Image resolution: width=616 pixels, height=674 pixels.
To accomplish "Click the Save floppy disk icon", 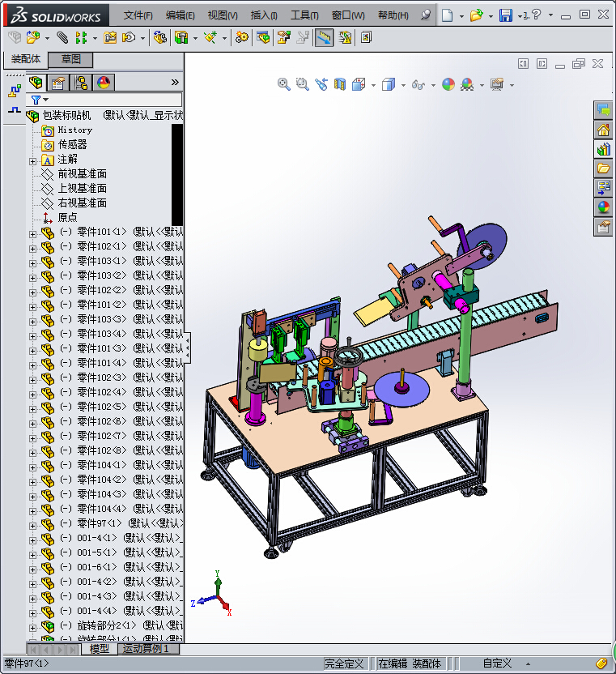I will [506, 15].
